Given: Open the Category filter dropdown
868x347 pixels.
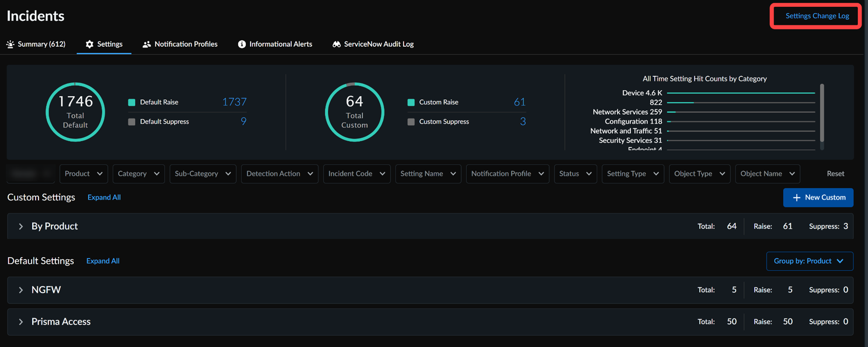Looking at the screenshot, I should coord(138,173).
